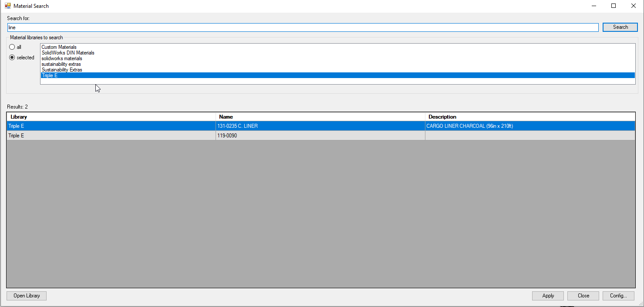This screenshot has width=644, height=307.
Task: Click the Search button
Action: pyautogui.click(x=620, y=27)
